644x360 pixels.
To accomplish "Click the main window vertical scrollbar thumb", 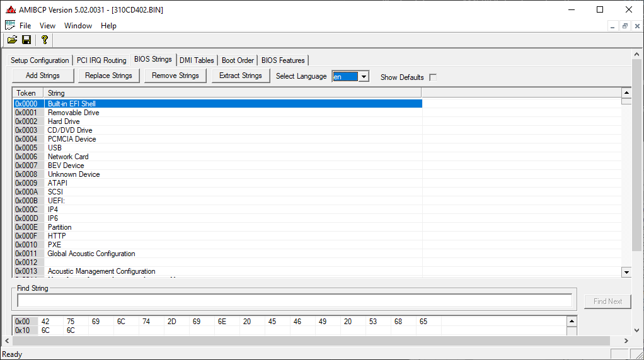I will [x=636, y=155].
